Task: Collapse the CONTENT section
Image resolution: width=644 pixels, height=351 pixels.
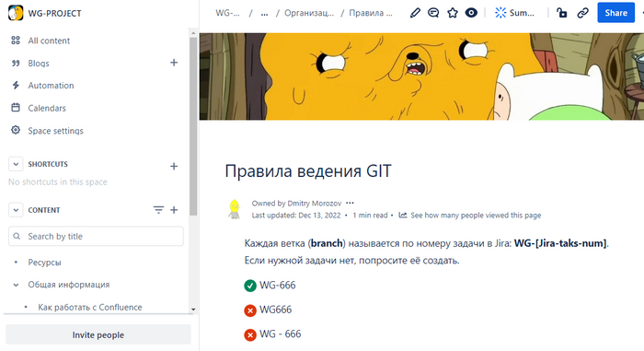Action: pos(16,210)
